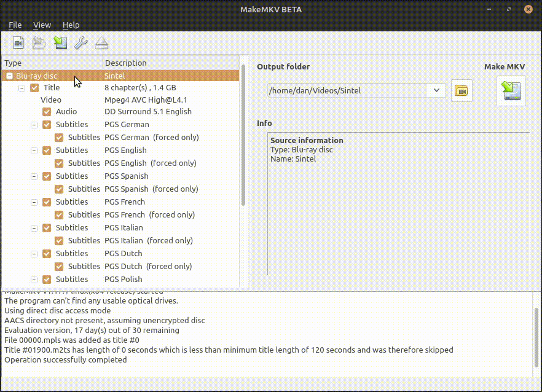
Task: Start the Make MKV button
Action: [511, 91]
